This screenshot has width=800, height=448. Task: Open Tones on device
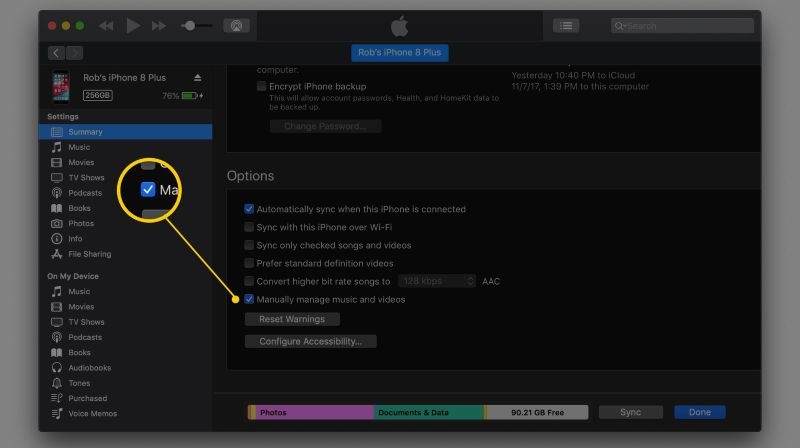[79, 383]
